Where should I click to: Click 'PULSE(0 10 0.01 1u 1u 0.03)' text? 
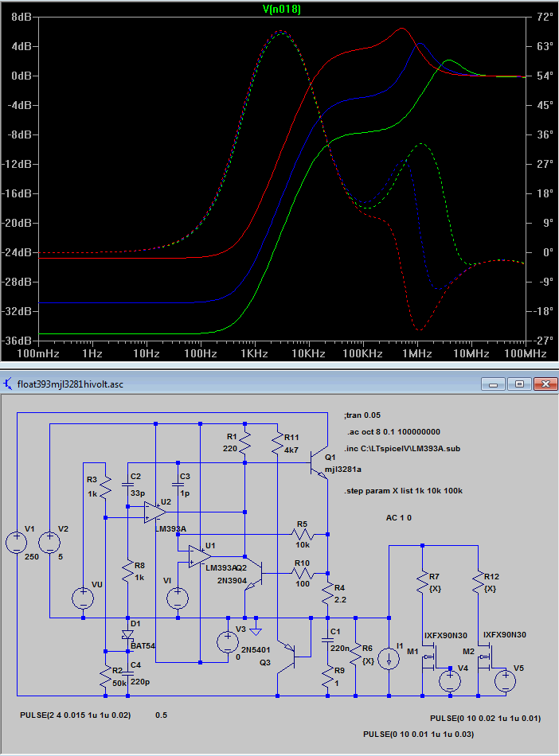coord(419,735)
